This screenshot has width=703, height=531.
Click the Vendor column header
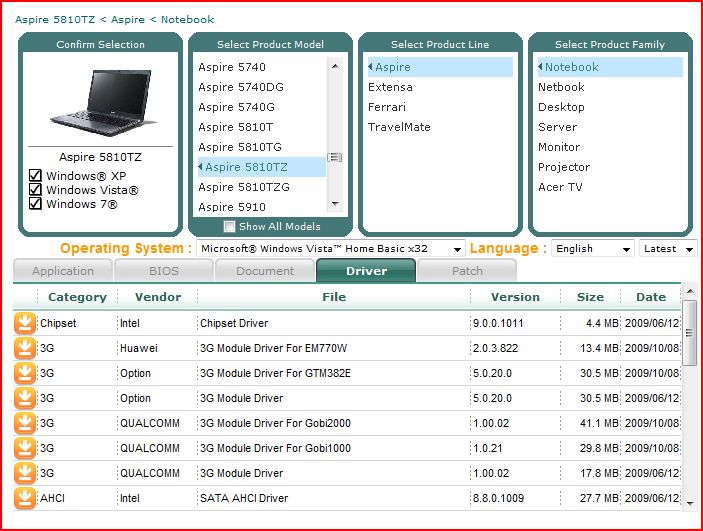[158, 297]
